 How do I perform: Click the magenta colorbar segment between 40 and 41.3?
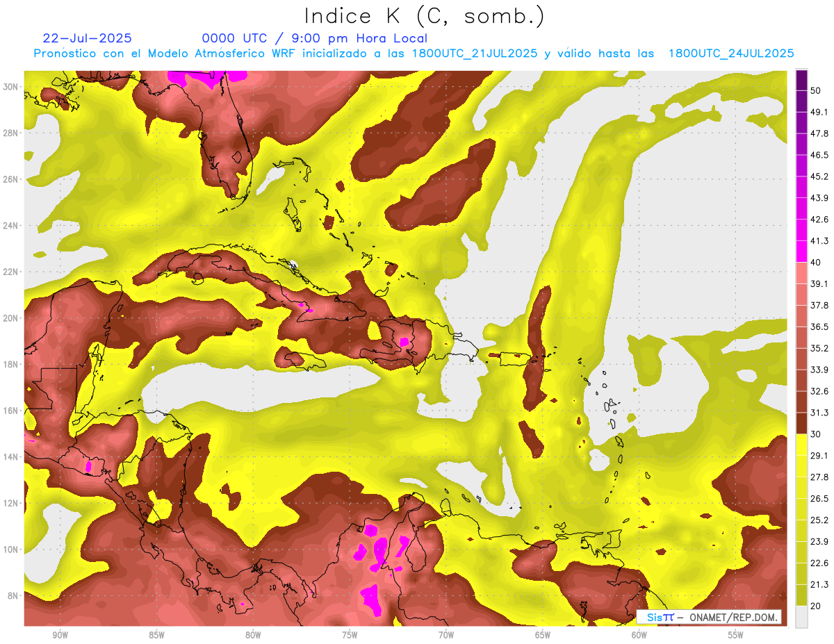coord(801,251)
